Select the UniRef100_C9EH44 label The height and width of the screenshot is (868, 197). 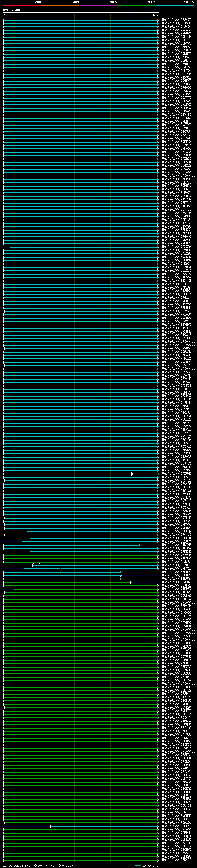177,122
